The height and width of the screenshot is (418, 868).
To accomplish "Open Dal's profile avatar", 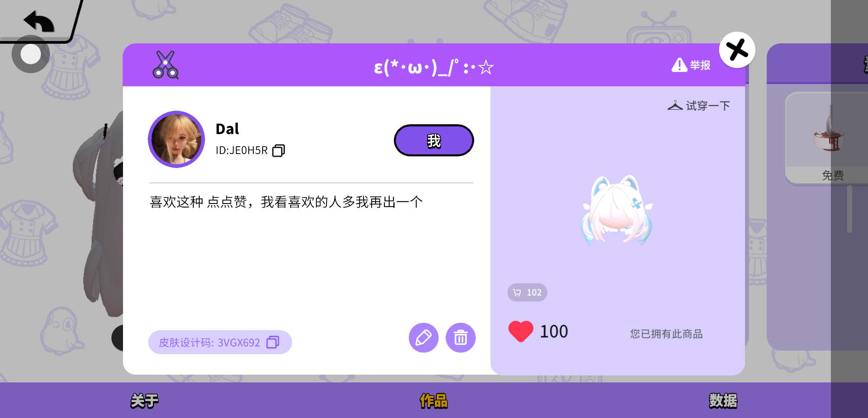I will click(176, 139).
